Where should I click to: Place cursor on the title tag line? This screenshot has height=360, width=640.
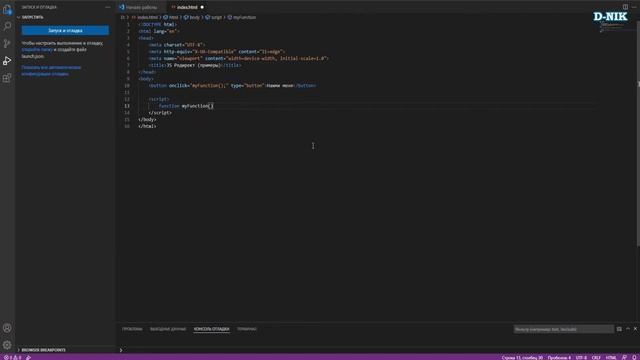pos(195,65)
